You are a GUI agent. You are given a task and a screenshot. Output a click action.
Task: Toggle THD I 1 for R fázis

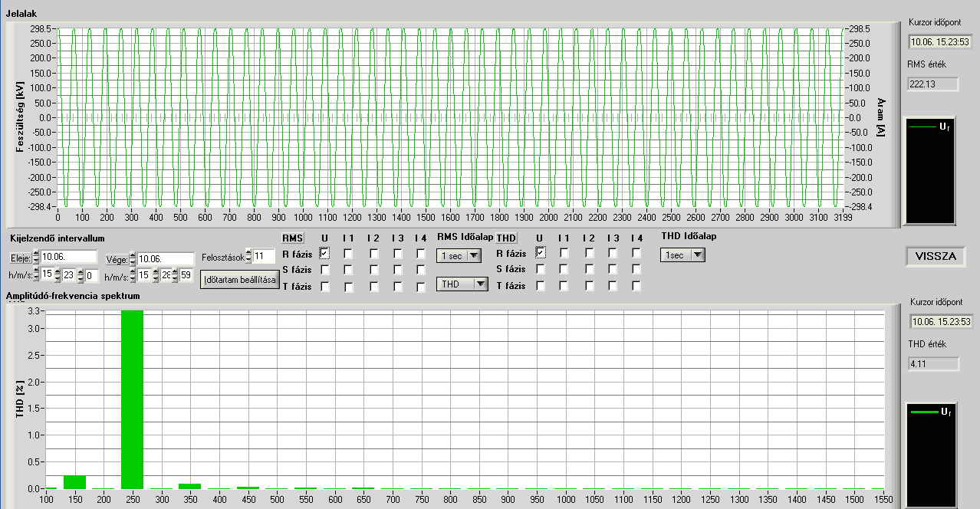click(x=564, y=253)
